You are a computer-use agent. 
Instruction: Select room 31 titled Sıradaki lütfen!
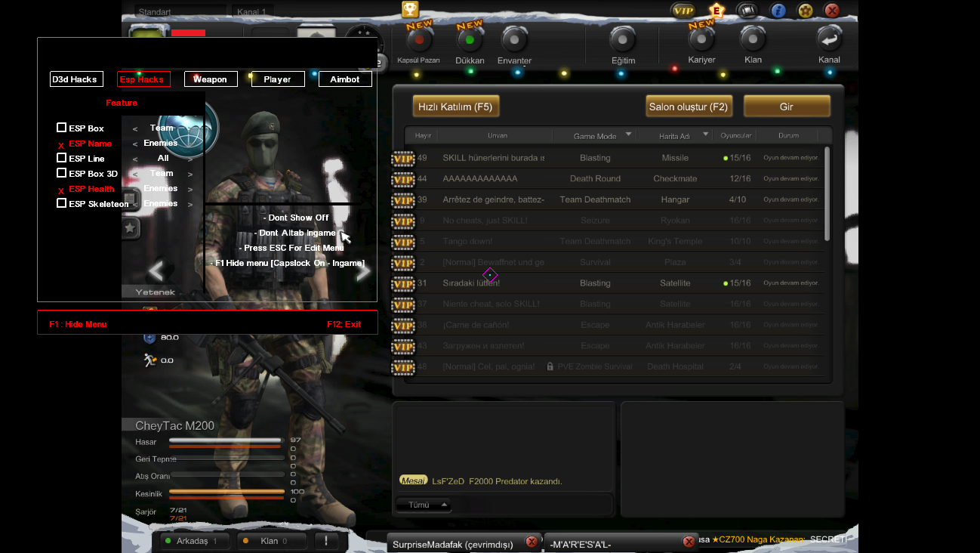pyautogui.click(x=616, y=283)
